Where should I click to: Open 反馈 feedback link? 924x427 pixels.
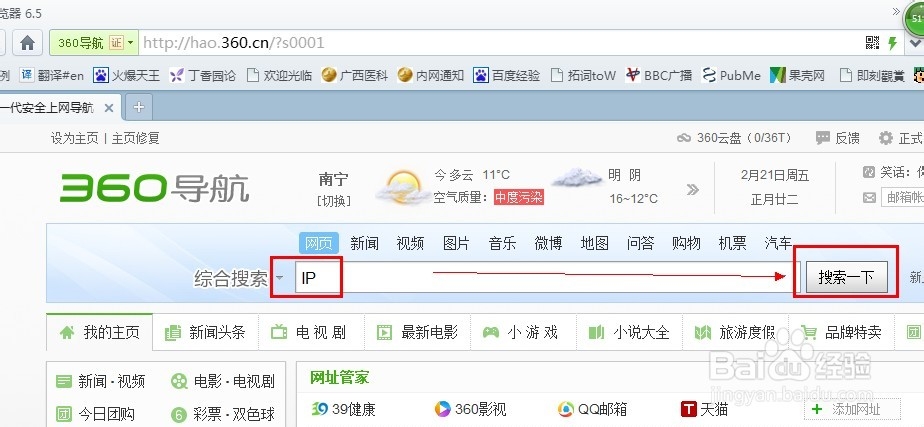[x=837, y=138]
